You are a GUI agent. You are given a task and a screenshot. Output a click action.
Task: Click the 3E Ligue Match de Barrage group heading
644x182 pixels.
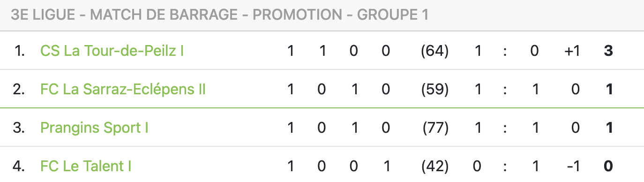(220, 15)
